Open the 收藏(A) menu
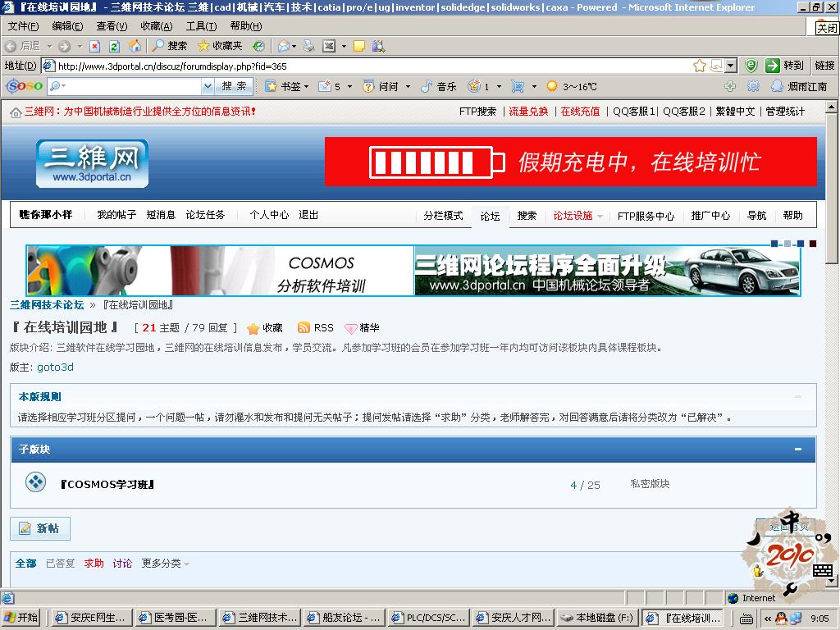 [x=157, y=25]
